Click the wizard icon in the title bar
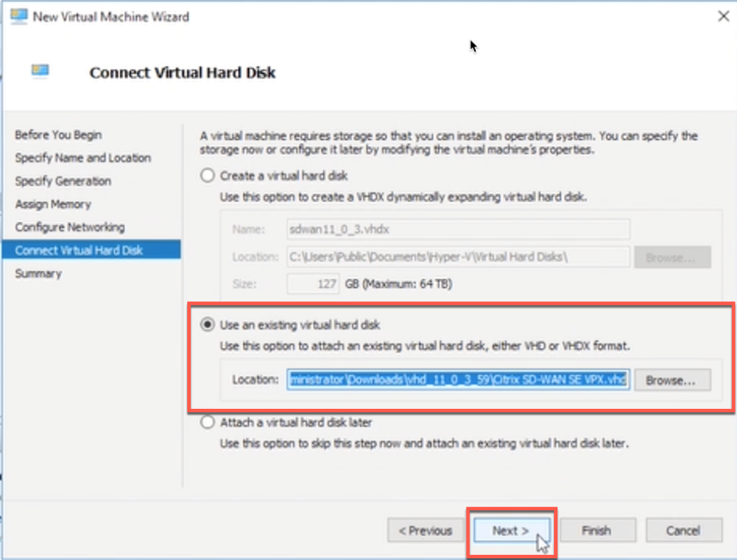 tap(19, 16)
